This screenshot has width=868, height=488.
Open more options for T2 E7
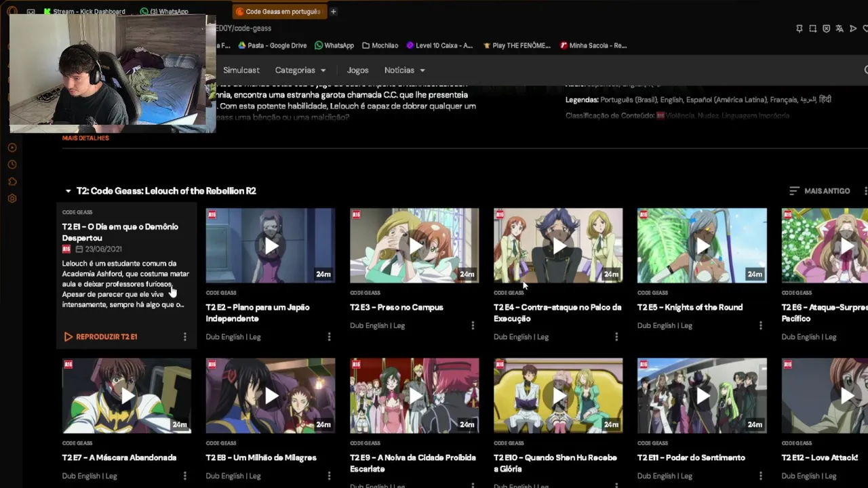point(184,476)
